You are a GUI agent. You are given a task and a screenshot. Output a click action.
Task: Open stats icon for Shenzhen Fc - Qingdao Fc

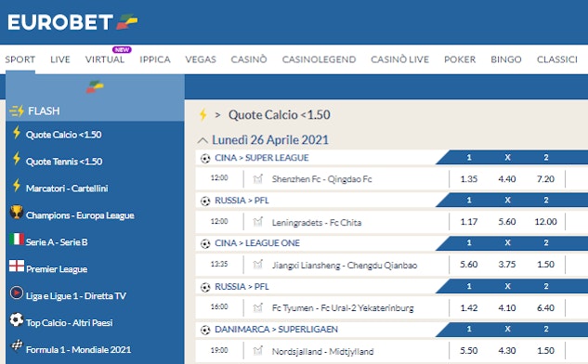pos(257,179)
